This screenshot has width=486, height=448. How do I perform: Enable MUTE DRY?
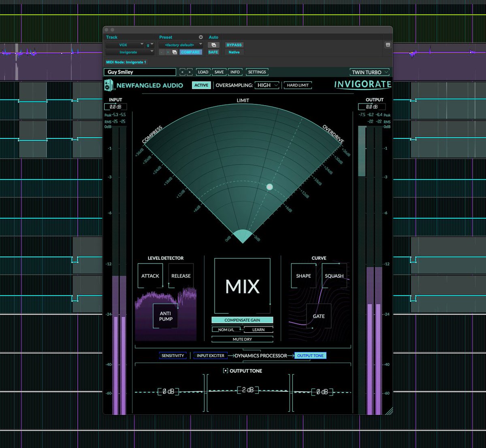[x=242, y=339]
